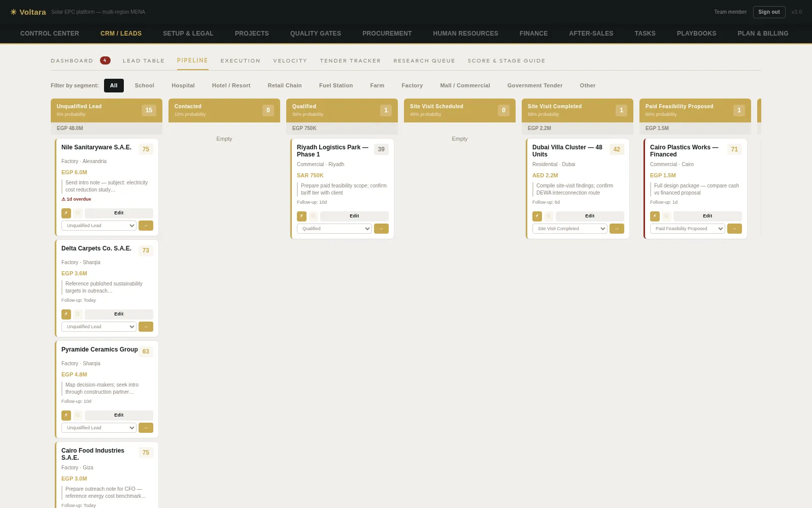Open the Research Queue tab

[424, 61]
